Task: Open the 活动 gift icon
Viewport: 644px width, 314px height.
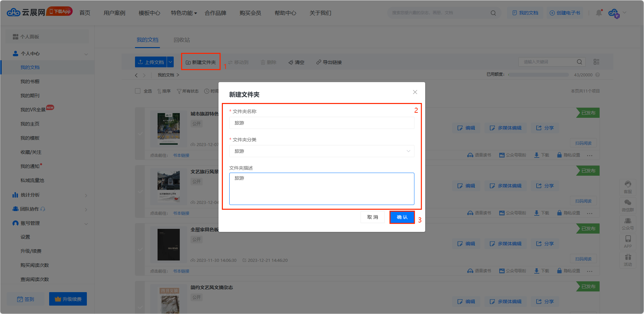Action: [x=628, y=260]
